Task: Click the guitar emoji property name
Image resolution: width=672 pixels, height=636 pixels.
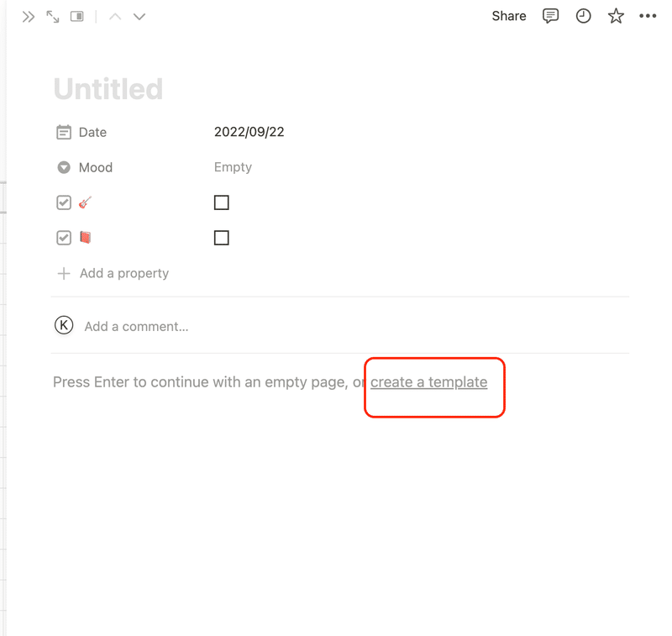Action: (x=86, y=202)
